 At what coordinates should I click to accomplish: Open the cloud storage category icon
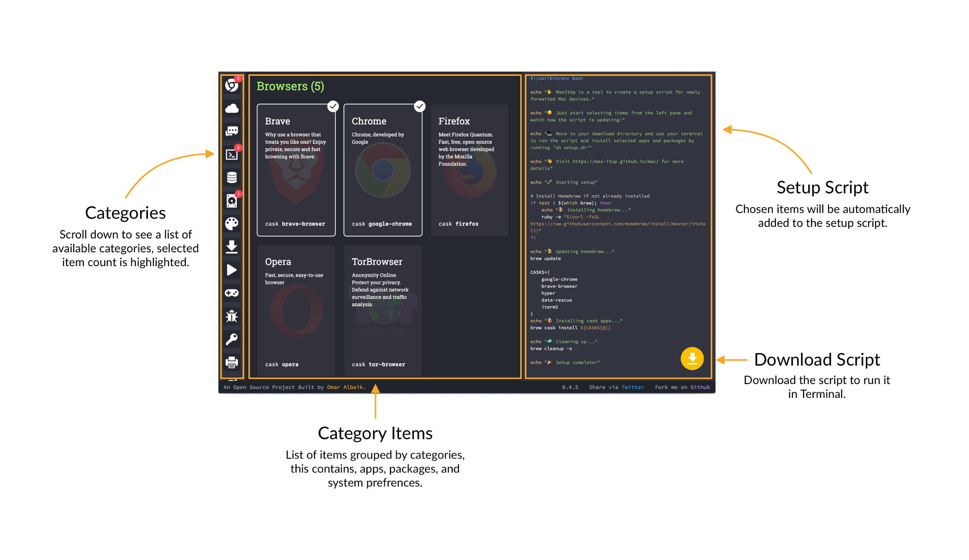click(231, 108)
